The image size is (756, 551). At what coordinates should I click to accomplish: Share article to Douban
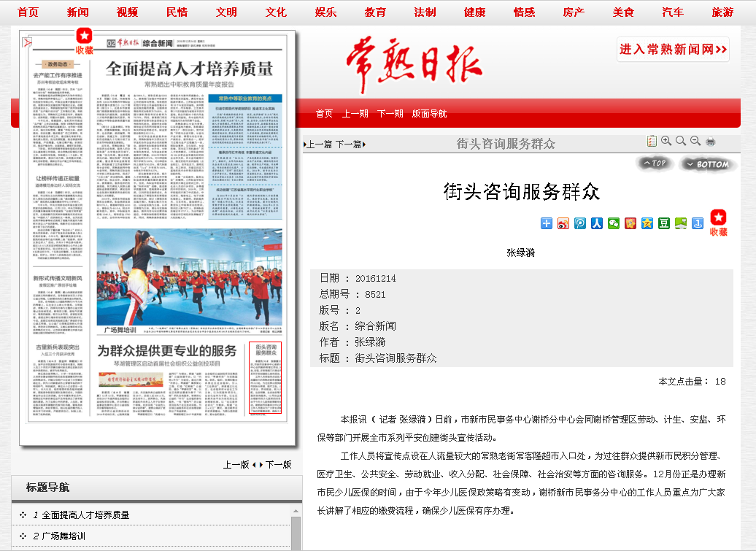tap(664, 223)
